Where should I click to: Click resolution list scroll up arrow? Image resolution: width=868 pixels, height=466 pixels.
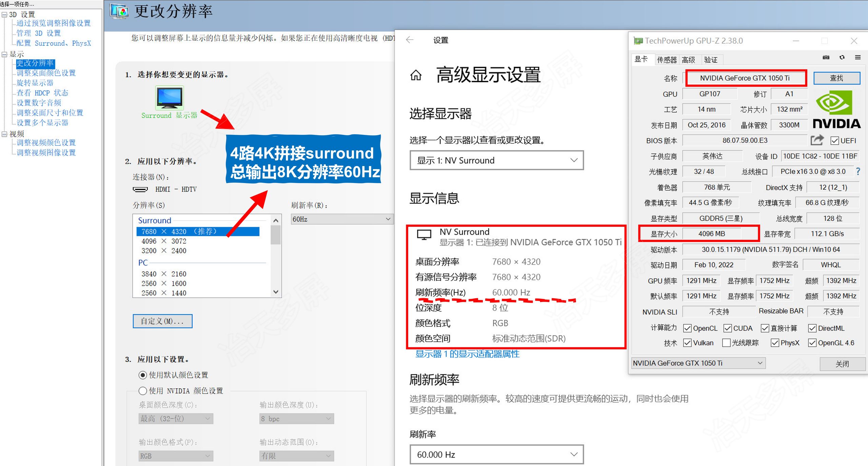point(276,221)
